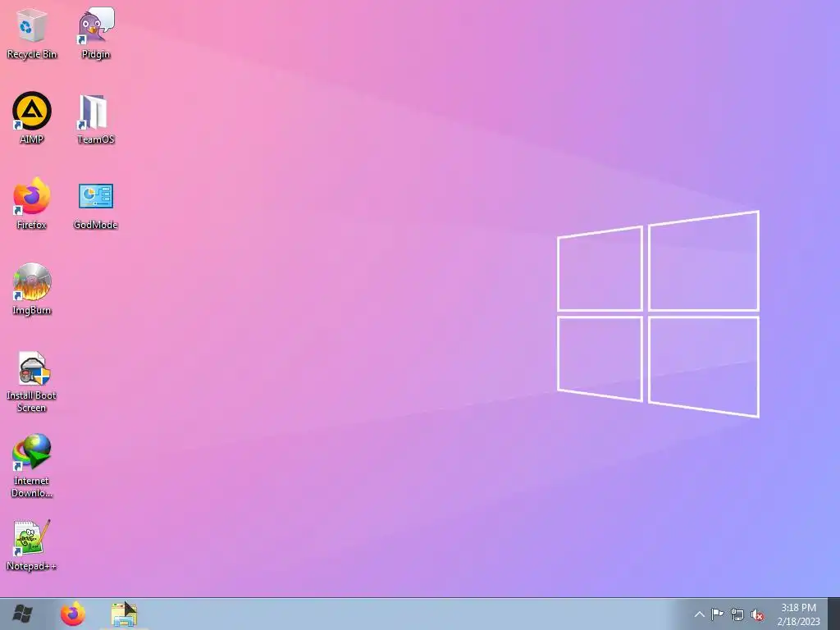Open the file explorer taskbar icon
The width and height of the screenshot is (840, 630).
[124, 614]
